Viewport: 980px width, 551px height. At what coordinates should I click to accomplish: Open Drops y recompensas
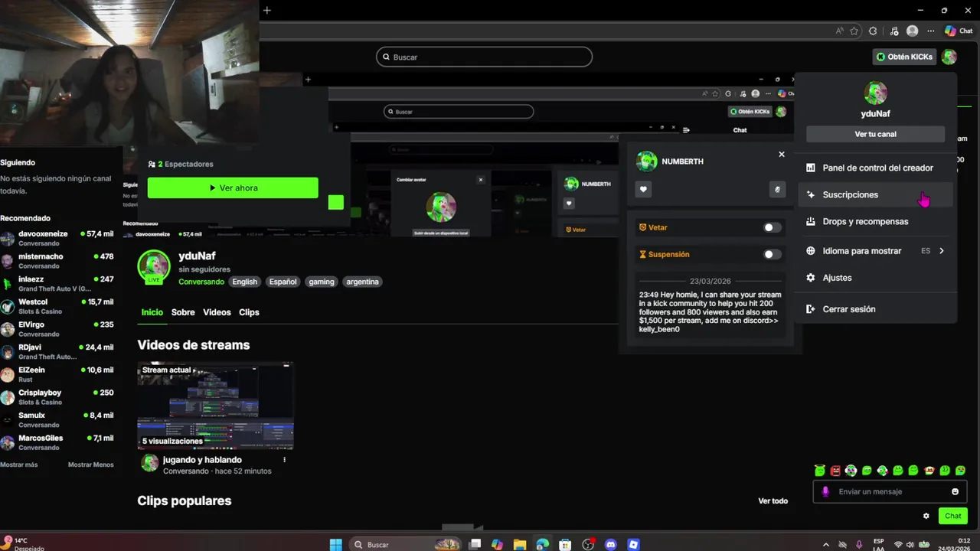(875, 221)
